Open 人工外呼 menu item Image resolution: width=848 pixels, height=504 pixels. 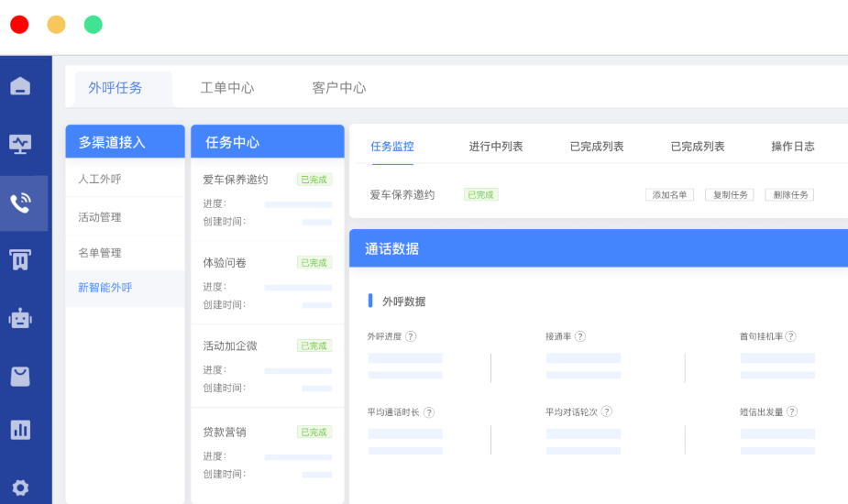click(x=125, y=179)
